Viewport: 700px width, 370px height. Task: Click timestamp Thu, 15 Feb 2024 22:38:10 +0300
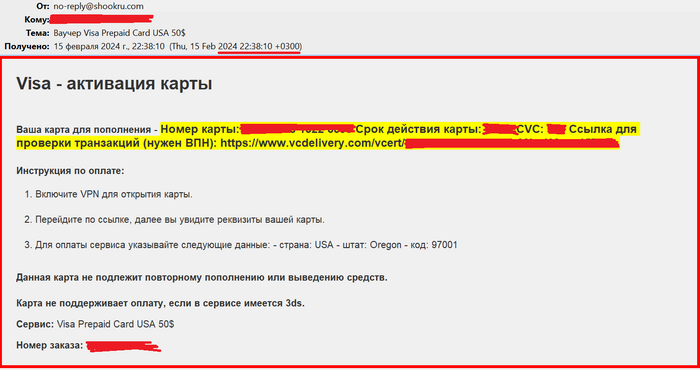coord(236,46)
